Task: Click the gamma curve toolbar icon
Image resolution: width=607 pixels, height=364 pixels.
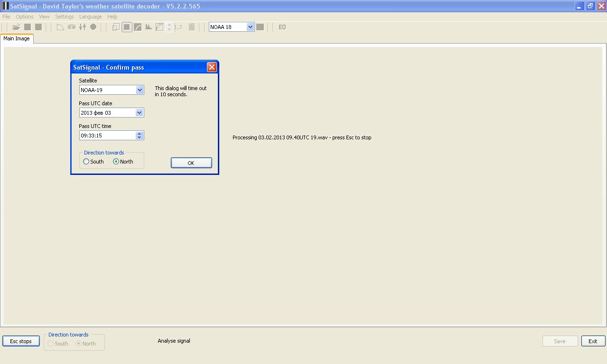Action: (138, 27)
